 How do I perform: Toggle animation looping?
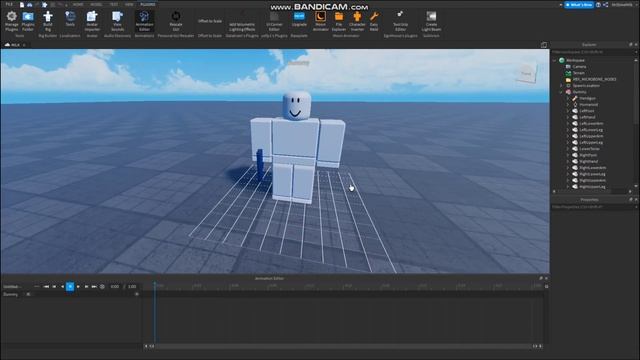(x=102, y=287)
